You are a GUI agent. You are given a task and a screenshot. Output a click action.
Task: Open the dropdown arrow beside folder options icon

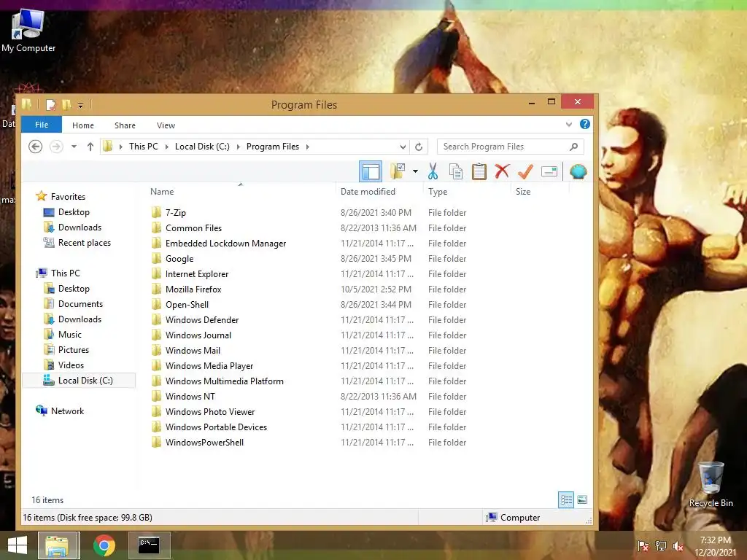coord(415,171)
